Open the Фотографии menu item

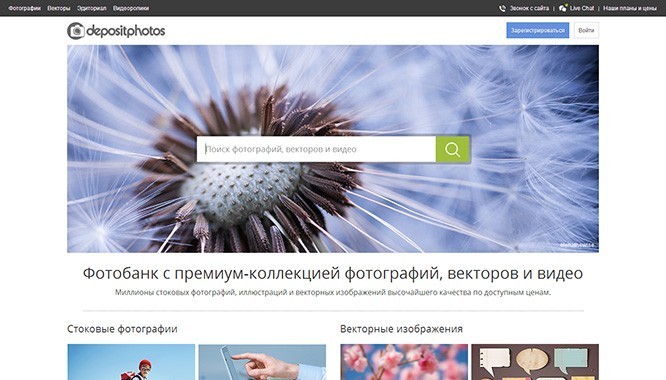click(x=25, y=8)
